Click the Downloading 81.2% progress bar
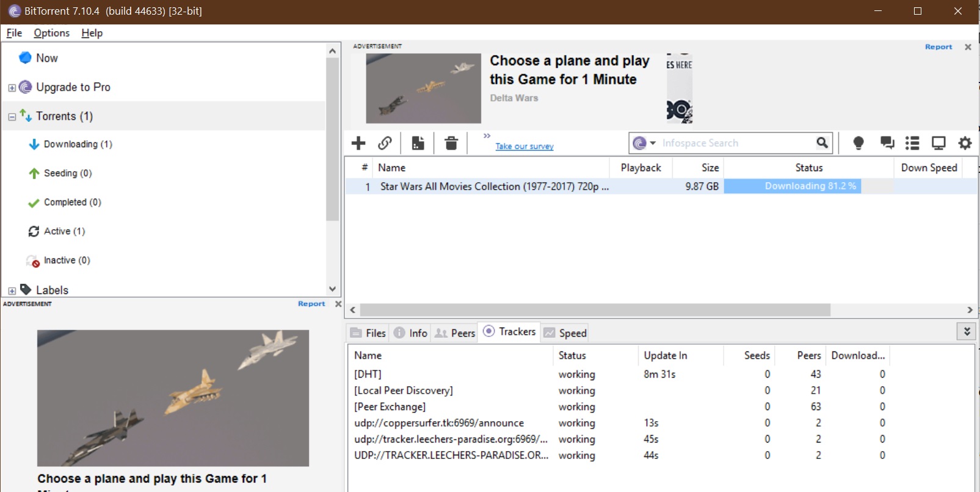 click(x=792, y=186)
